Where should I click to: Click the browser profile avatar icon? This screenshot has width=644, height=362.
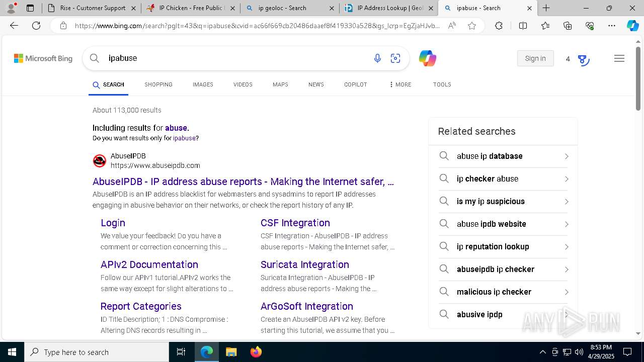pos(11,8)
